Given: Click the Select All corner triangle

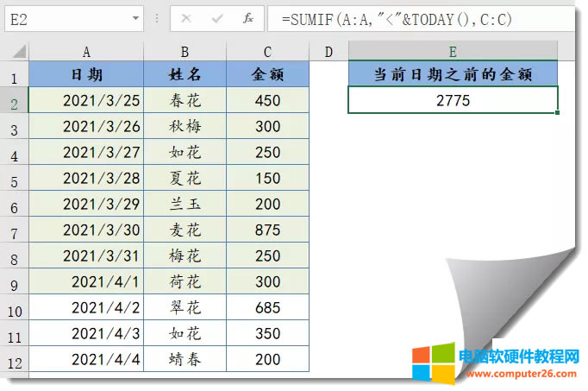Looking at the screenshot, I should point(18,53).
